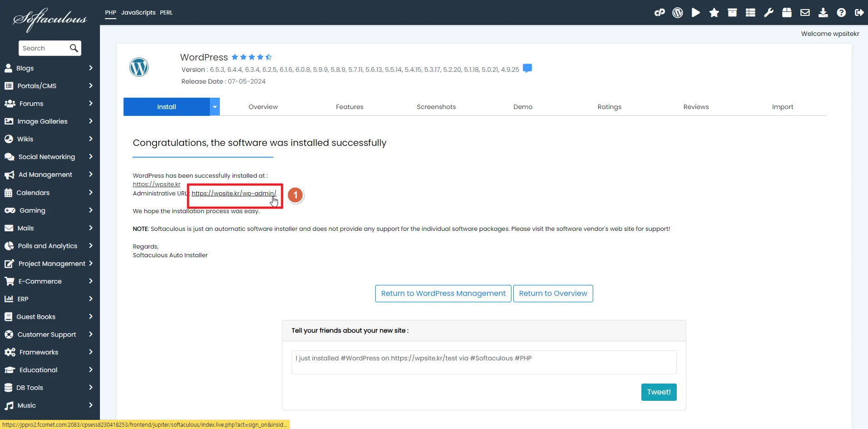Expand the Frameworks chevron

pos(91,352)
